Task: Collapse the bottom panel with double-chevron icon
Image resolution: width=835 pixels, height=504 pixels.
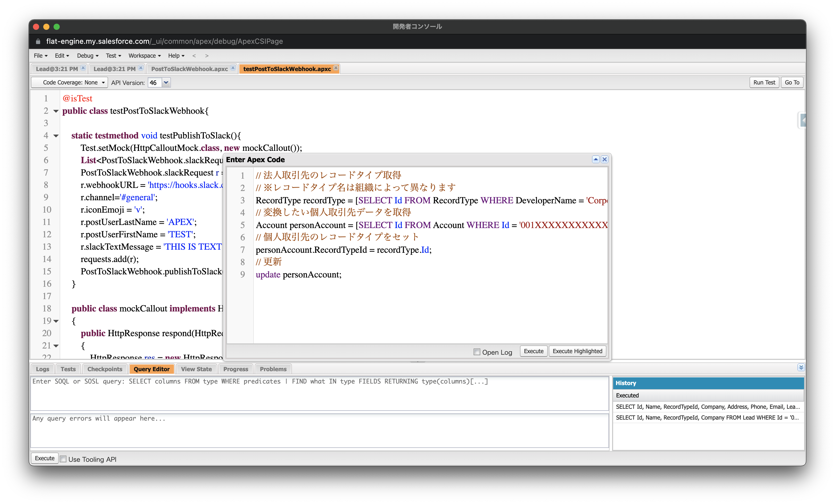Action: click(x=801, y=367)
